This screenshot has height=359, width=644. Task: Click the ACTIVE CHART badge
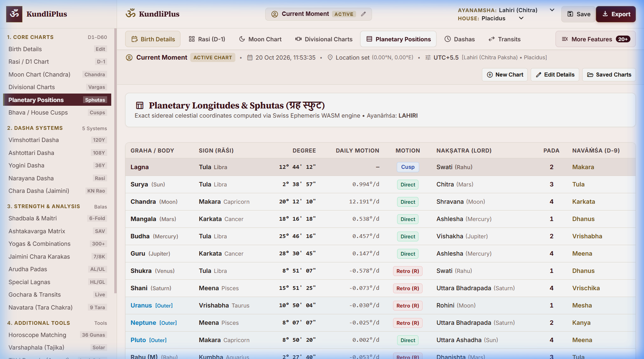[213, 58]
